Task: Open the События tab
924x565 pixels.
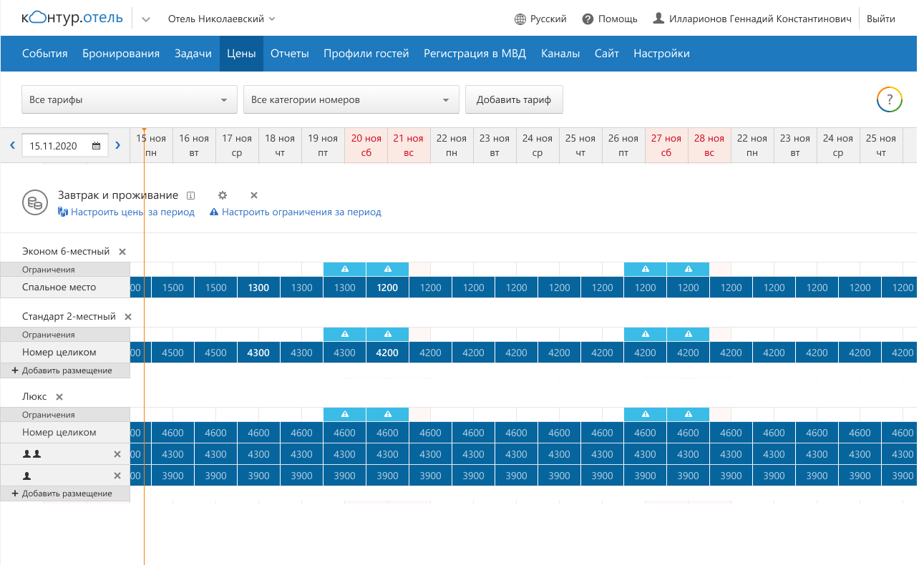Action: [x=45, y=54]
